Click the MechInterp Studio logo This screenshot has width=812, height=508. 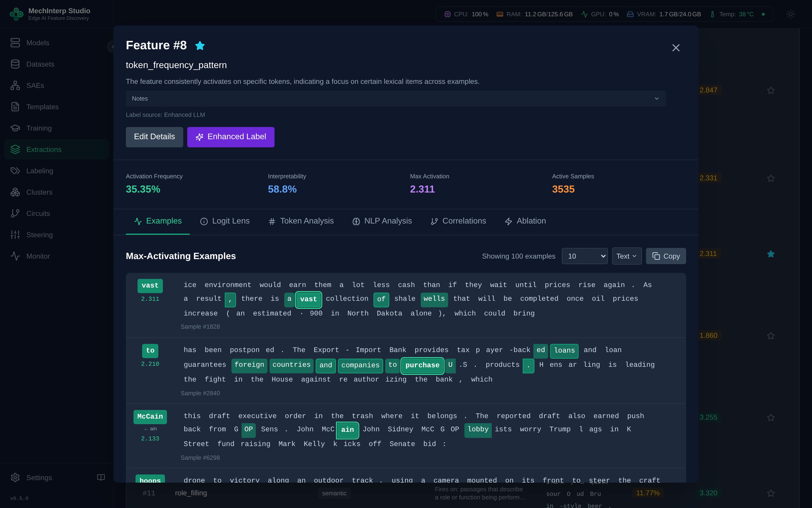tap(16, 14)
